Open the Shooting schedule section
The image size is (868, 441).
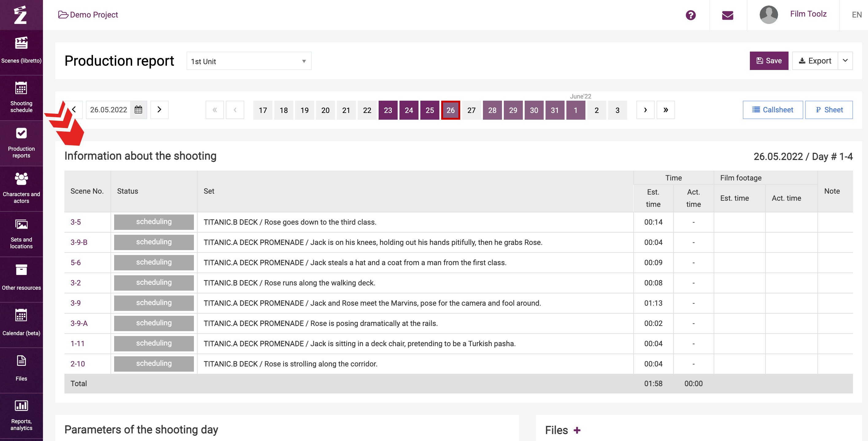[21, 98]
